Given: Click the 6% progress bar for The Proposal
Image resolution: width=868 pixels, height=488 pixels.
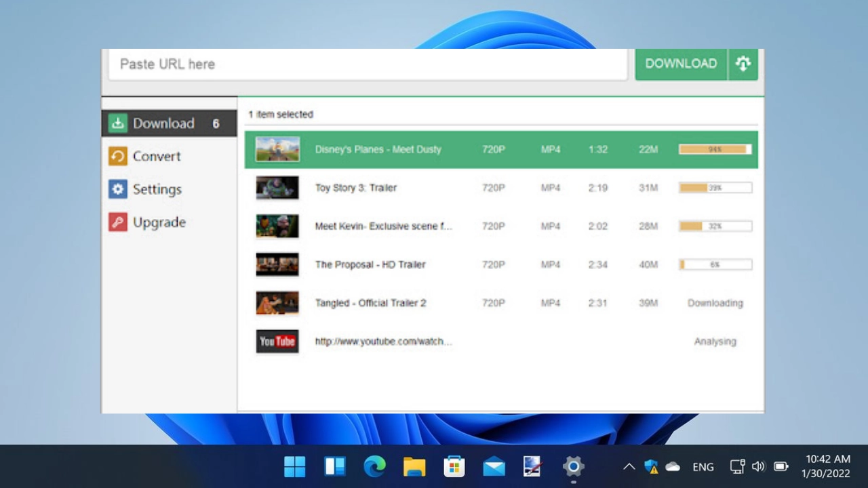Looking at the screenshot, I should pos(715,264).
